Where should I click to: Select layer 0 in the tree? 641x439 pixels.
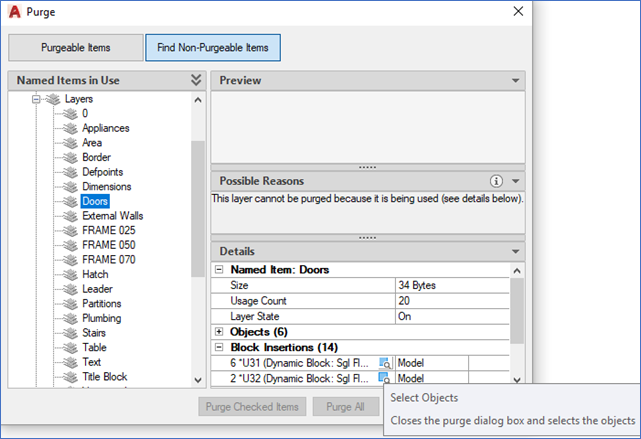click(85, 113)
